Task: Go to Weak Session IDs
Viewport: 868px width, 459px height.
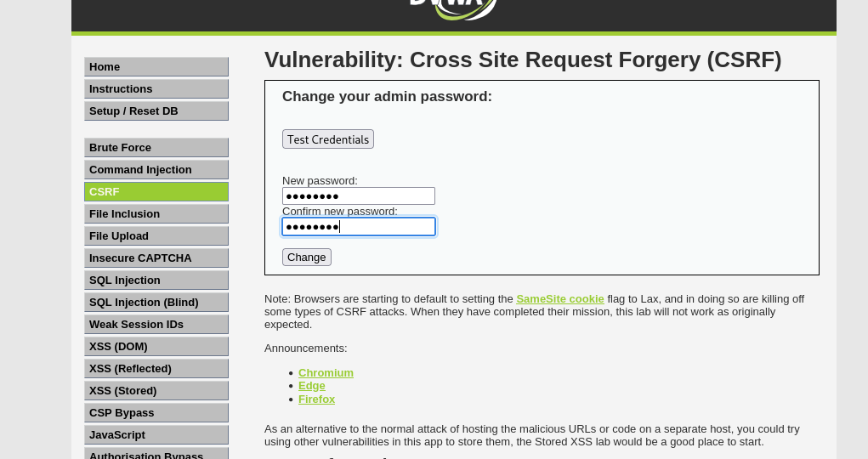Action: (x=156, y=325)
